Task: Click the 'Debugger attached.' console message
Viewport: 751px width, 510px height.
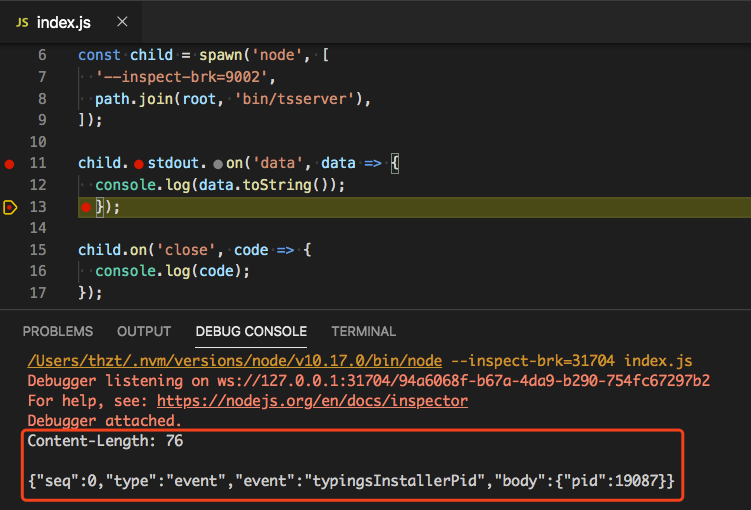Action: pyautogui.click(x=104, y=421)
